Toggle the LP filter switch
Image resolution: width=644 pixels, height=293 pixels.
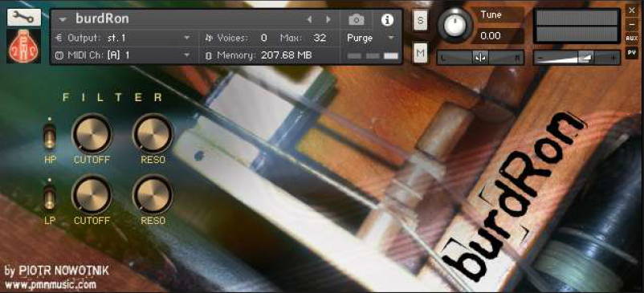tap(50, 198)
